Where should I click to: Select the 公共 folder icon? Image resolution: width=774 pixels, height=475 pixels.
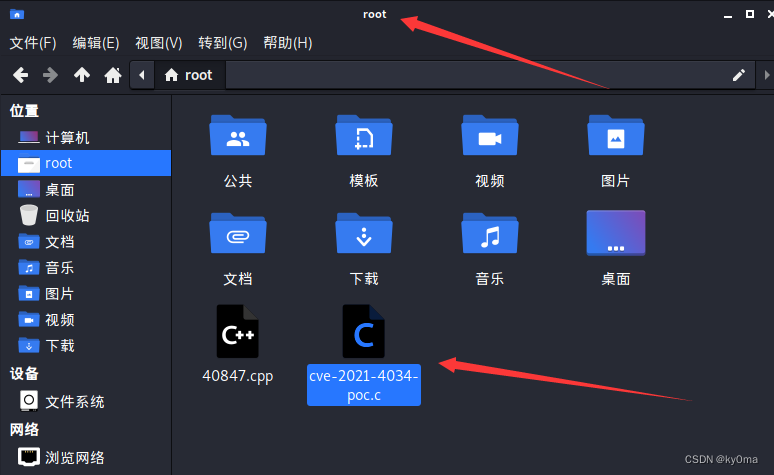pyautogui.click(x=238, y=136)
